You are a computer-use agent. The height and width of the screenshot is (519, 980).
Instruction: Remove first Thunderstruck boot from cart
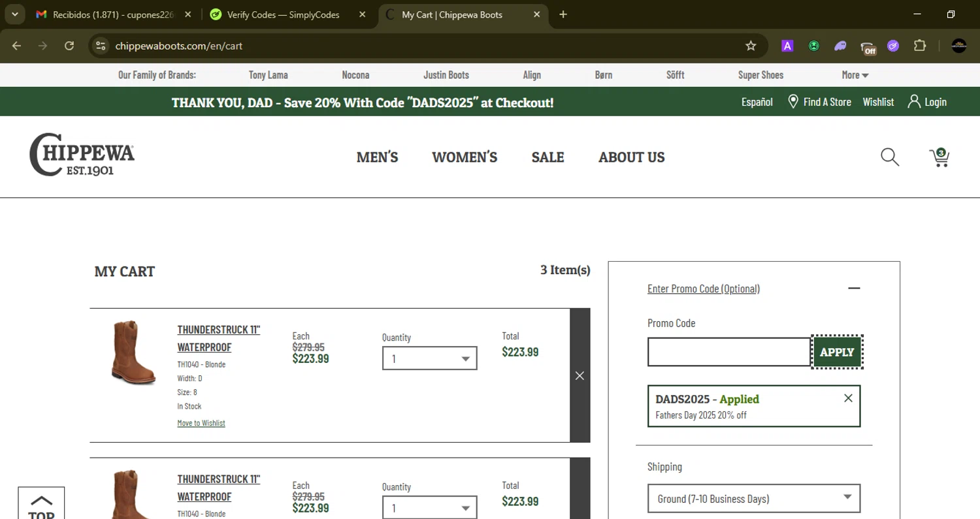(580, 375)
